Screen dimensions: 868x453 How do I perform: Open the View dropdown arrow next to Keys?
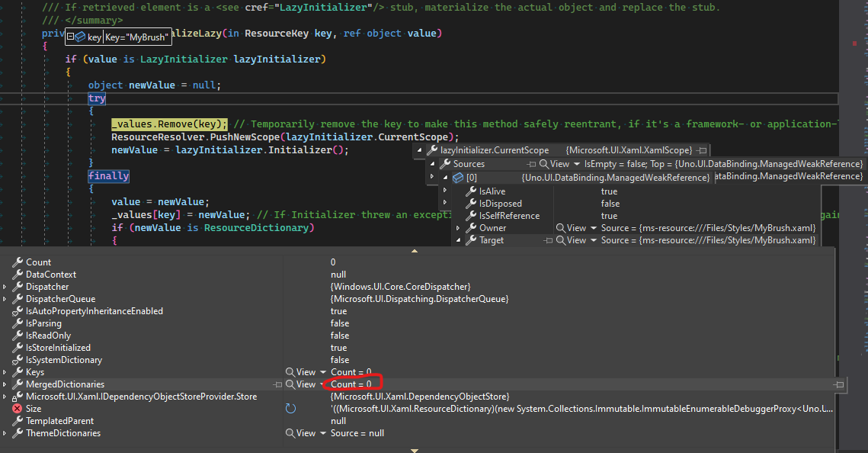coord(324,371)
